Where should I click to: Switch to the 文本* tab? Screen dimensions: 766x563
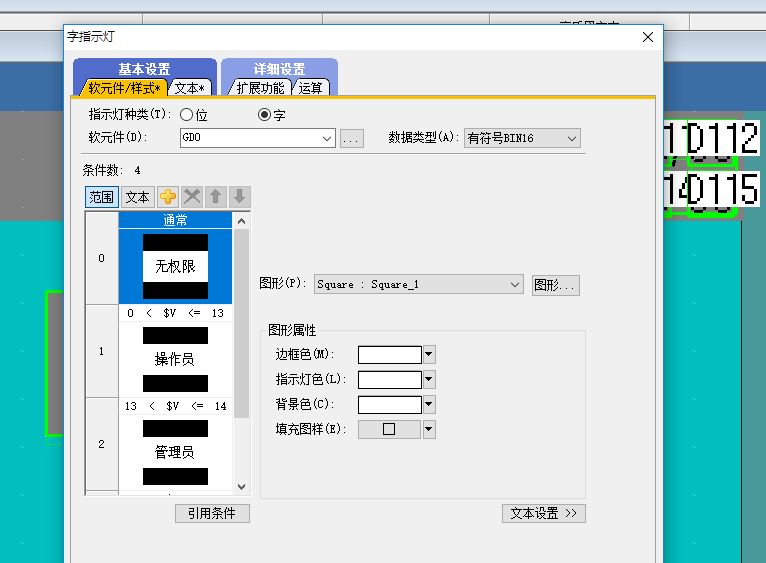[x=190, y=88]
